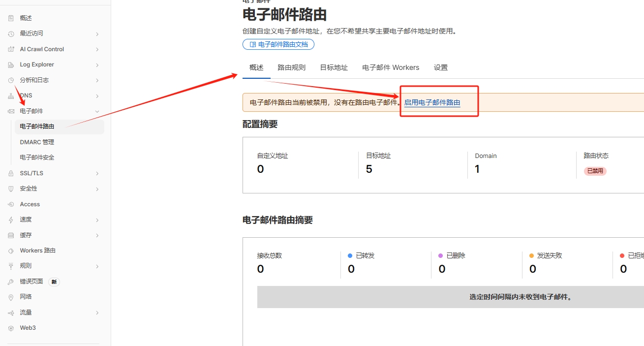
Task: Click the AI Crawl Control robot icon
Action: point(11,49)
